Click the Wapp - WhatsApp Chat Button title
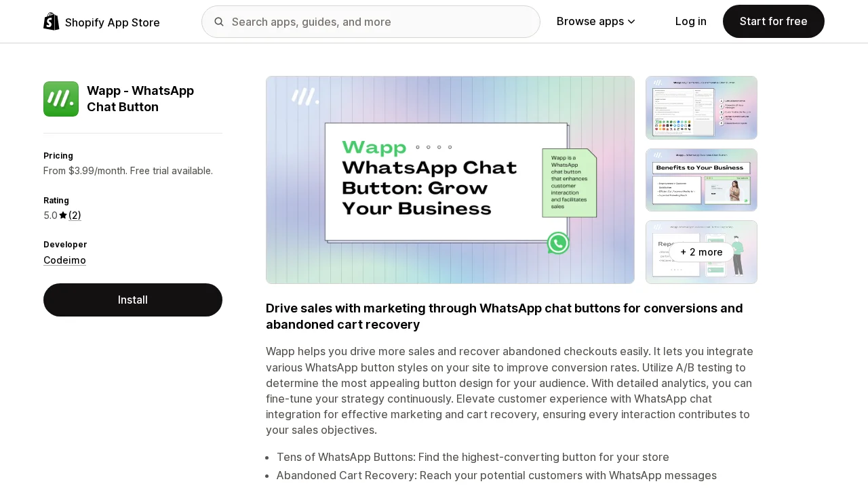Viewport: 868px width, 488px height. pos(140,99)
